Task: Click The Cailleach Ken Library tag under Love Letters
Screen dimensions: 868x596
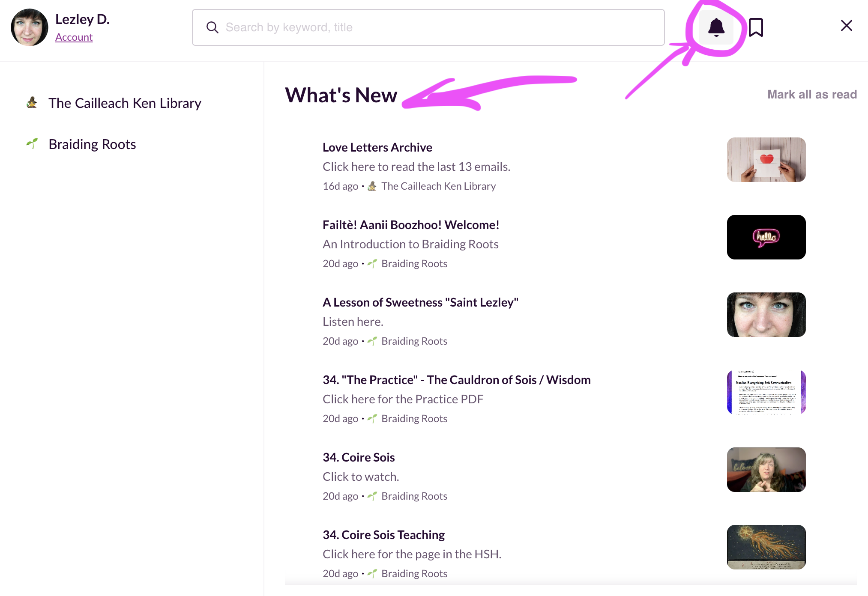Action: [x=438, y=186]
